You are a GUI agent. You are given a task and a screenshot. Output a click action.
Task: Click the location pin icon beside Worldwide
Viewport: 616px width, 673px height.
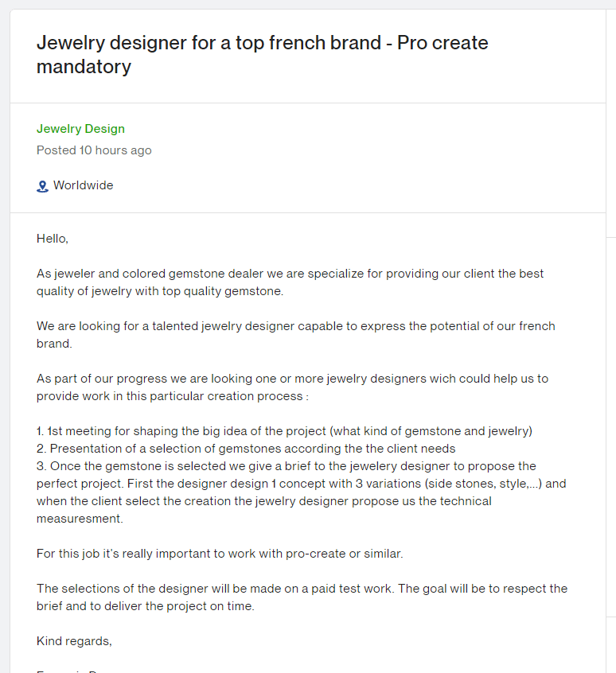coord(41,185)
